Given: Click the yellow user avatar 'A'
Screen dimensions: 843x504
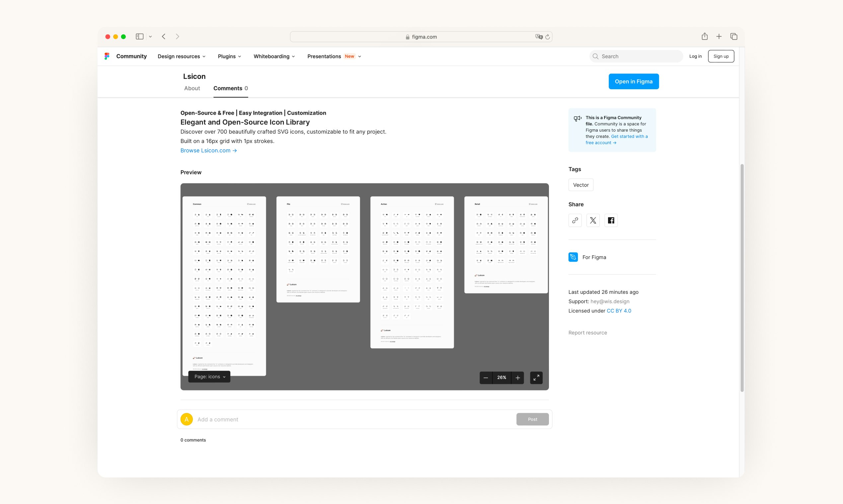Looking at the screenshot, I should [x=187, y=419].
